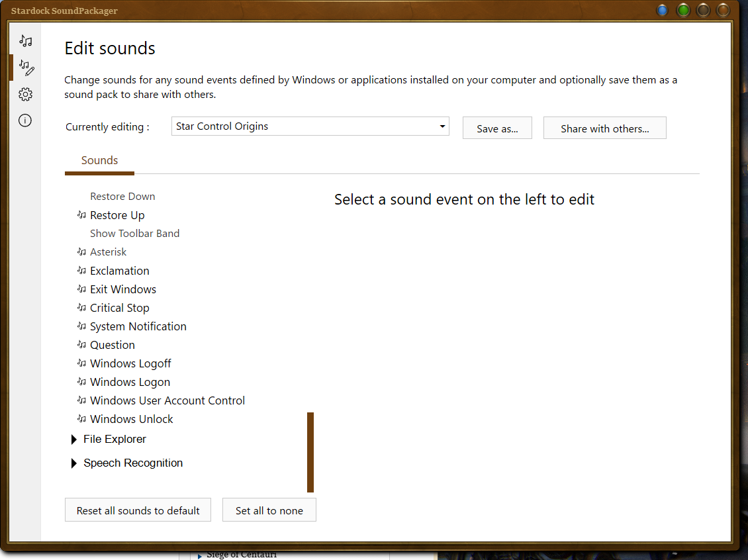Image resolution: width=748 pixels, height=560 pixels.
Task: Click the Set all to none button
Action: pyautogui.click(x=269, y=510)
